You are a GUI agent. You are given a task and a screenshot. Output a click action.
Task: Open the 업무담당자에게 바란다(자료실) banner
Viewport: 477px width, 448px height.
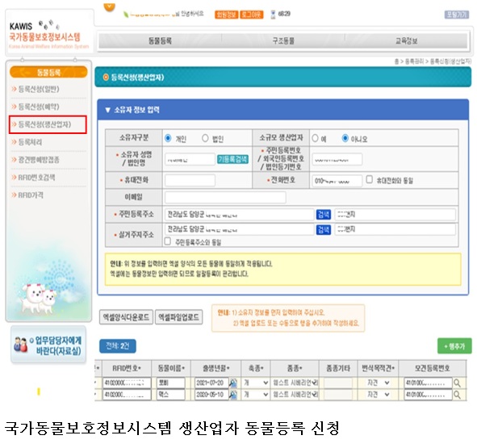48,345
